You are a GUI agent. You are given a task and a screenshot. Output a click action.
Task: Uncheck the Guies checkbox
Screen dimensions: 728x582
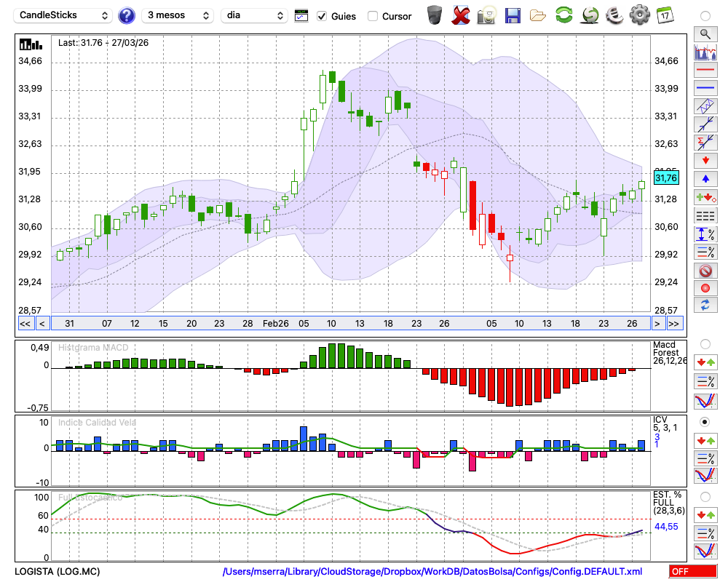coord(322,16)
